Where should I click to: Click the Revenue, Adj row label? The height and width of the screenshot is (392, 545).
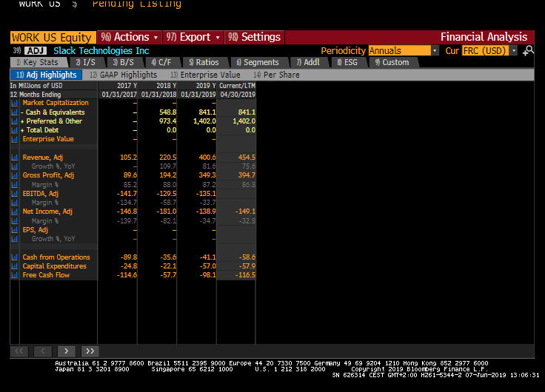(43, 158)
